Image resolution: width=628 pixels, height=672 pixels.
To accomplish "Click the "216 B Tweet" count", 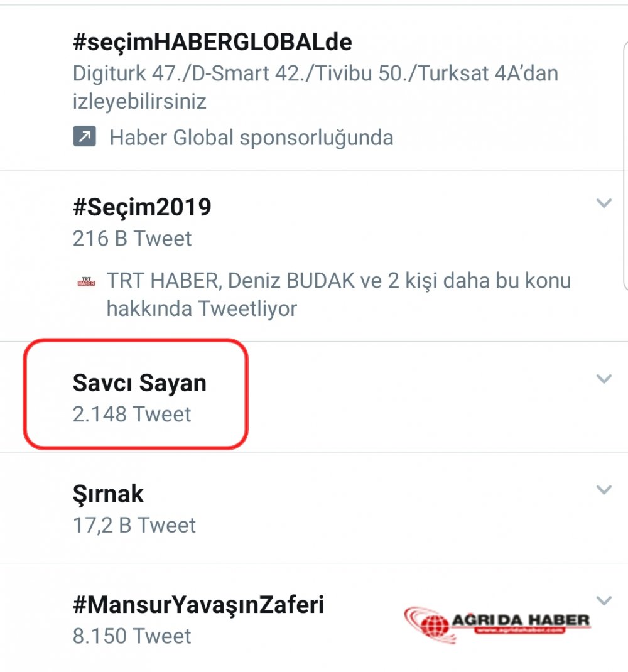I will pyautogui.click(x=132, y=239).
